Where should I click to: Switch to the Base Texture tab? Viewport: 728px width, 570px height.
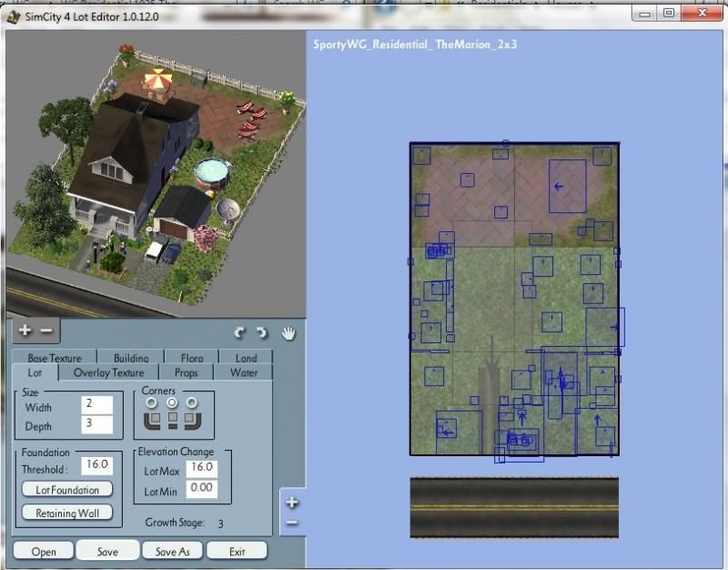(x=55, y=358)
